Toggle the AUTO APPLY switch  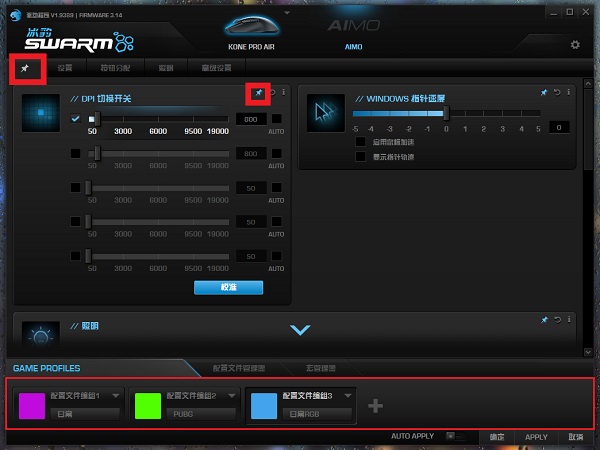click(455, 436)
